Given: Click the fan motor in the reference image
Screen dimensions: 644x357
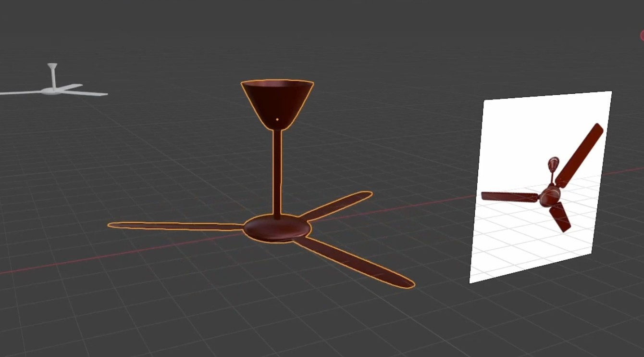Looking at the screenshot, I should (548, 196).
